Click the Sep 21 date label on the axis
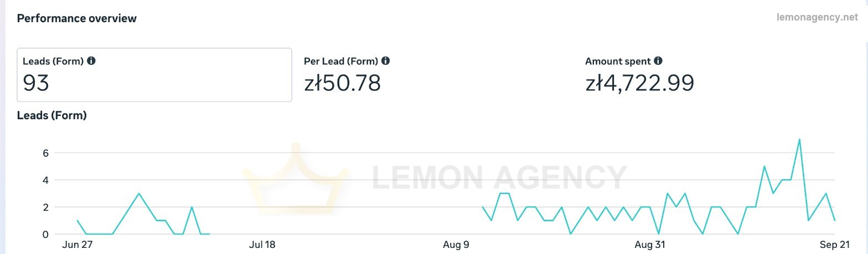The width and height of the screenshot is (868, 254). coord(833,245)
